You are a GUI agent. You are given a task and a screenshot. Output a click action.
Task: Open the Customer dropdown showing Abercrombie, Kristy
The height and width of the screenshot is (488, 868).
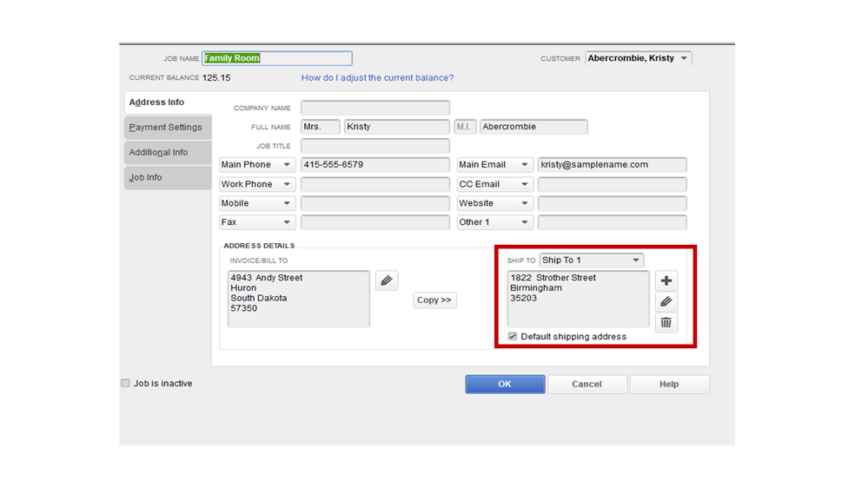(639, 58)
